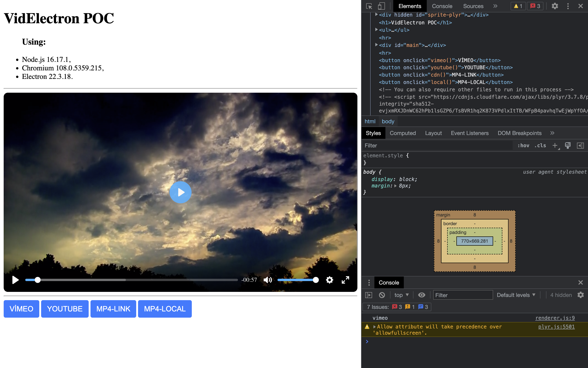Click the warnings count badge showing 1

(518, 6)
